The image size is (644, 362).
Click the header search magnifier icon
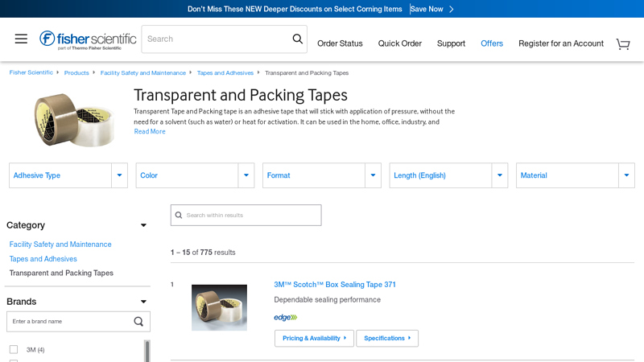tap(297, 39)
